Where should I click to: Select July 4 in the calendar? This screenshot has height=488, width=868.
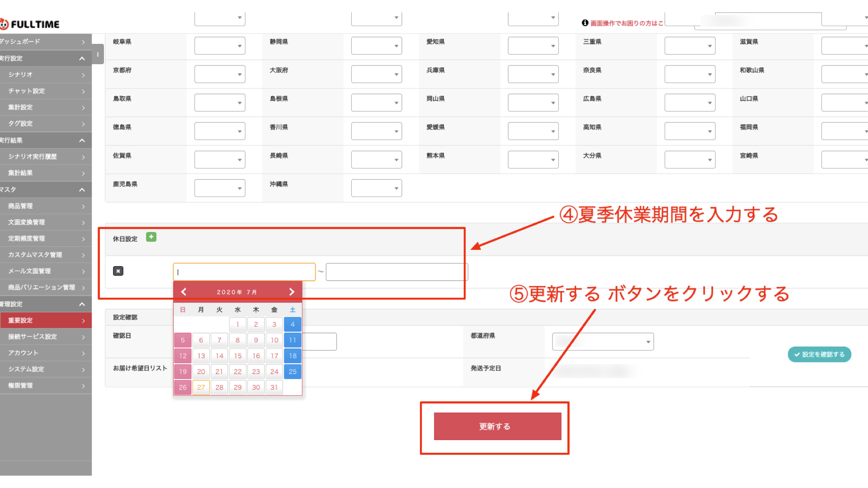(x=292, y=324)
